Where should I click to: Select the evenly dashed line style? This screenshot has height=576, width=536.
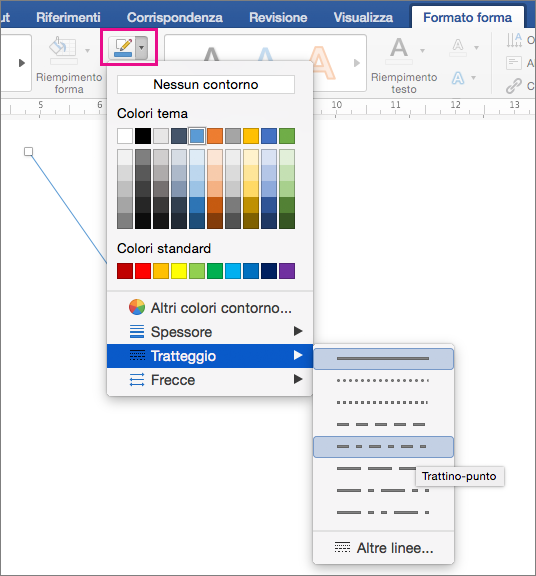(383, 425)
